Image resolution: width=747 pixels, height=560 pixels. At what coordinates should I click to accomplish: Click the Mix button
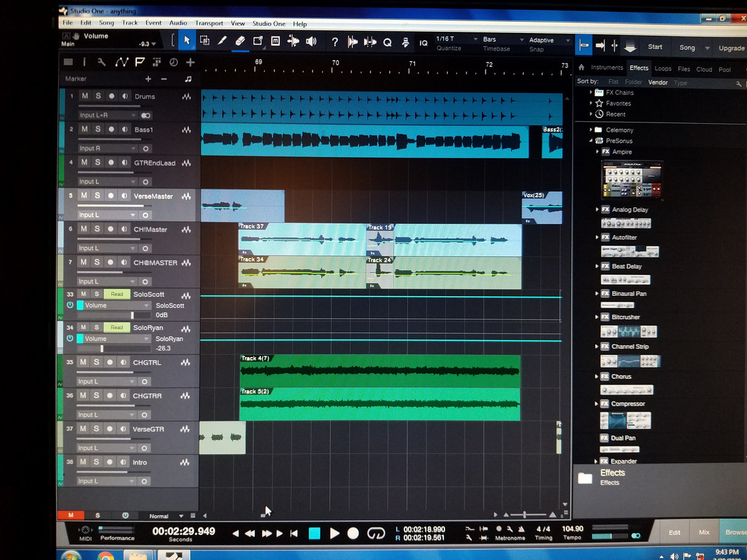point(704,532)
